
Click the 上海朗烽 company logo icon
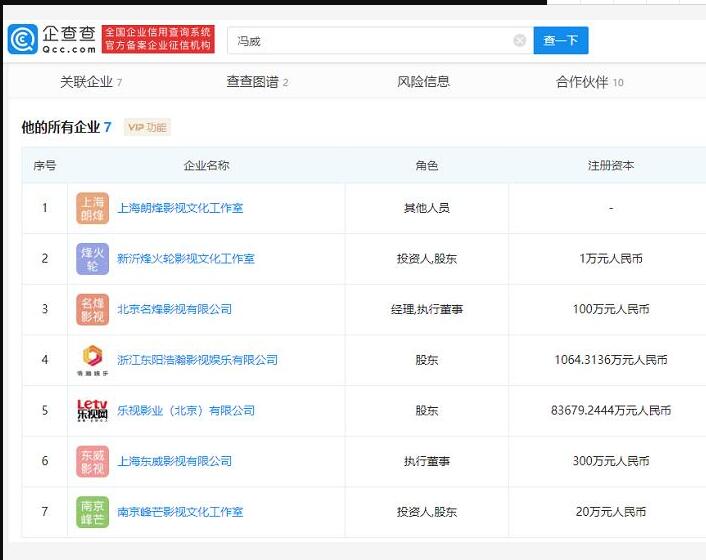[92, 208]
